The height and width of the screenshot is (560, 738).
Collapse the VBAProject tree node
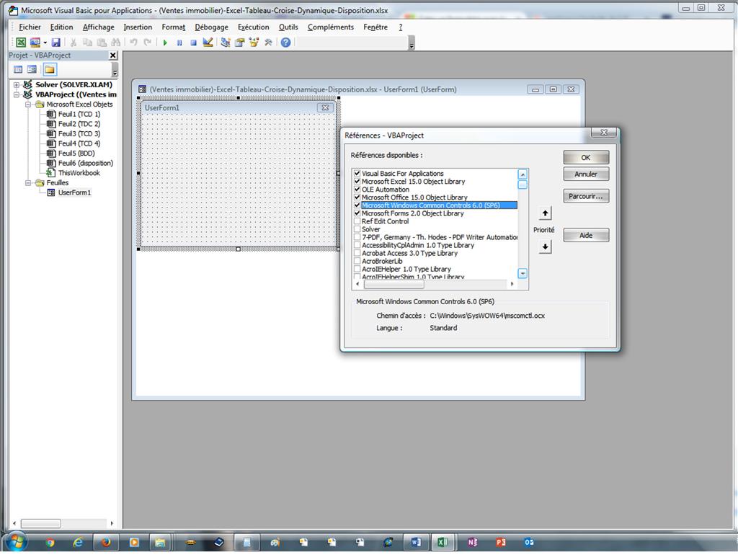tap(17, 94)
